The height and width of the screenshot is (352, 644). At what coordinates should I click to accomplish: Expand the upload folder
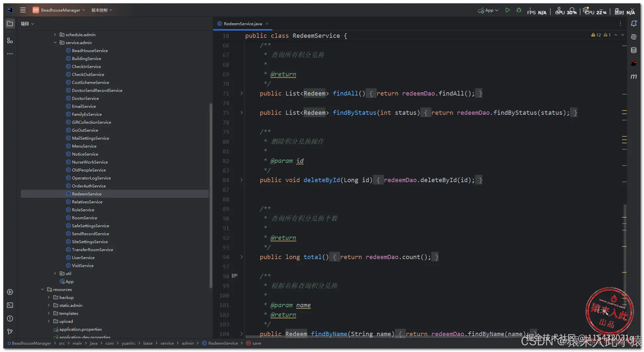click(49, 321)
